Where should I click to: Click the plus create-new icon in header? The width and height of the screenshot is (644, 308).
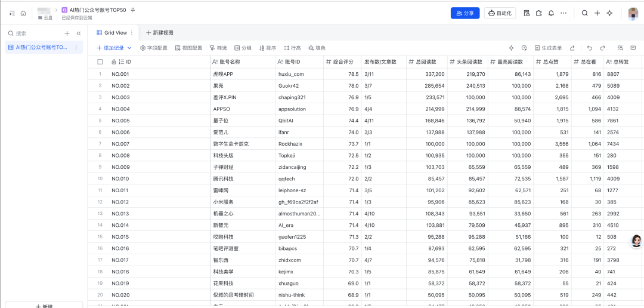coord(597,13)
